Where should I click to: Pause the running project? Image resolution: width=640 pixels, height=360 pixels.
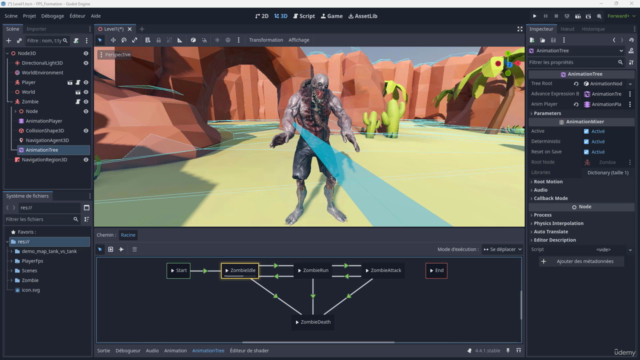[545, 16]
